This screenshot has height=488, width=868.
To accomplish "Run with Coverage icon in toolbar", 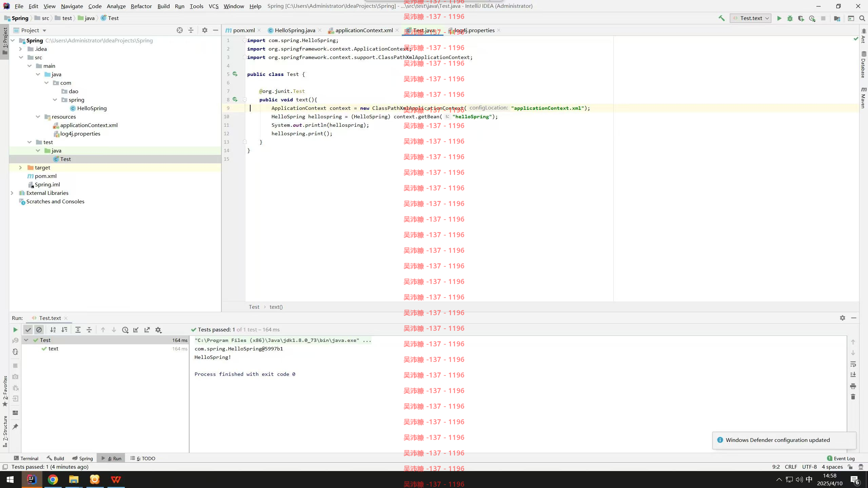I will (801, 18).
